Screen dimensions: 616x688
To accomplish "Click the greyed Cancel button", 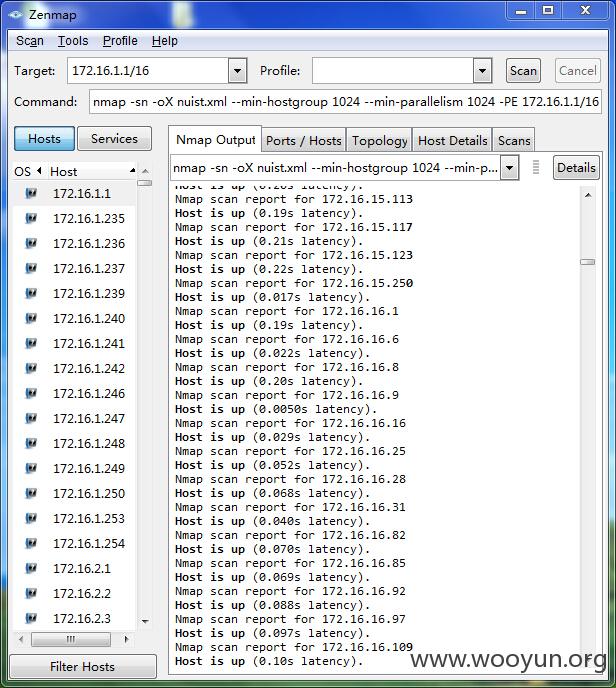I will pyautogui.click(x=577, y=71).
